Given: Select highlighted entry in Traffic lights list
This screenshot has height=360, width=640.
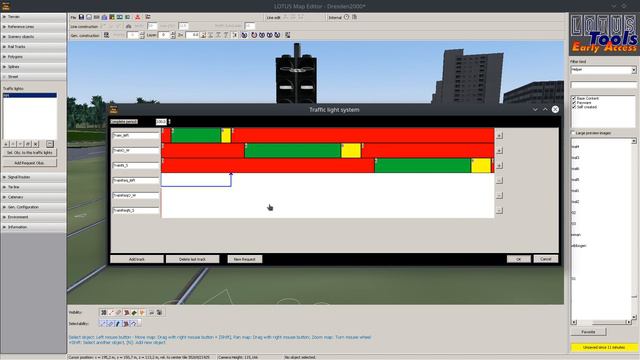Looking at the screenshot, I should [30, 95].
